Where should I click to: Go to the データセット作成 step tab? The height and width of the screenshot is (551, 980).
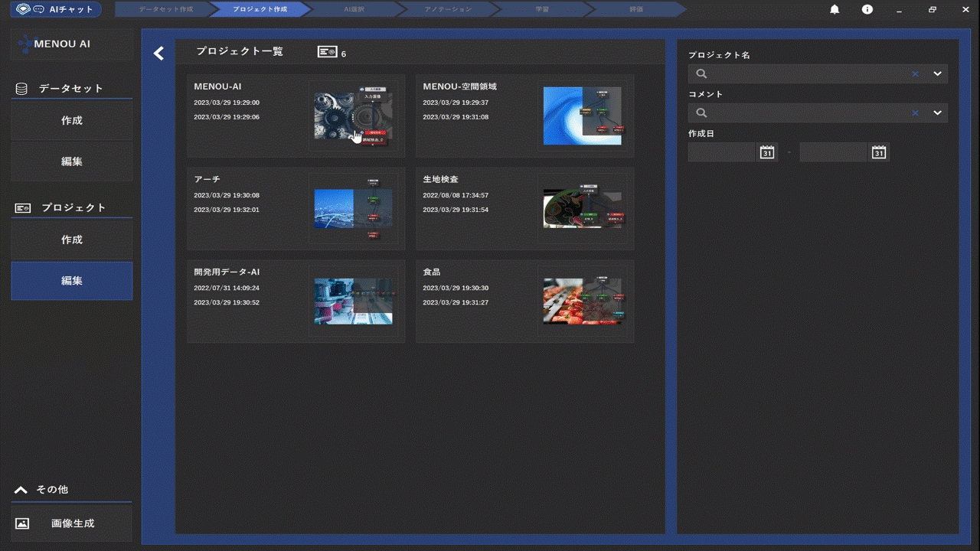[165, 9]
